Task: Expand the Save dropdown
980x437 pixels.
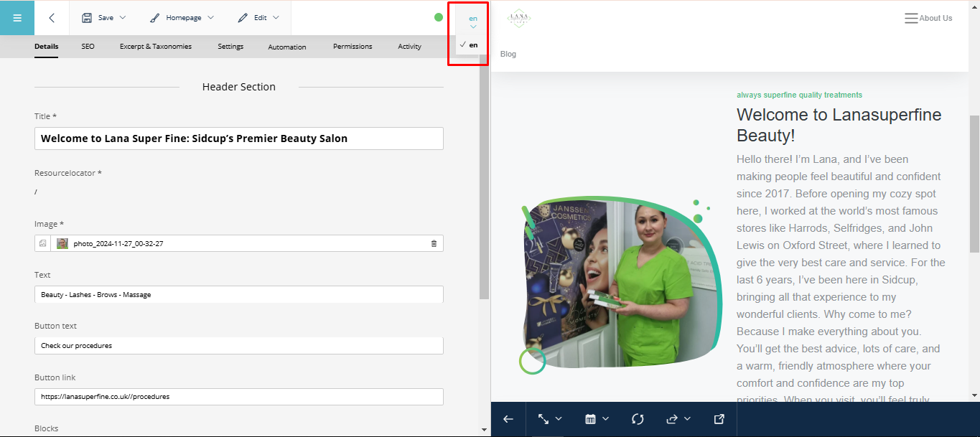Action: click(x=104, y=17)
